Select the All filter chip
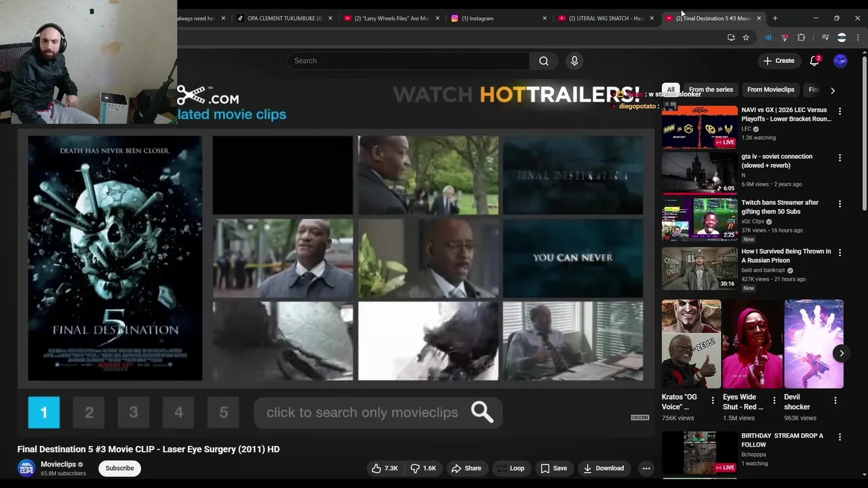The width and height of the screenshot is (868, 488). click(x=671, y=89)
